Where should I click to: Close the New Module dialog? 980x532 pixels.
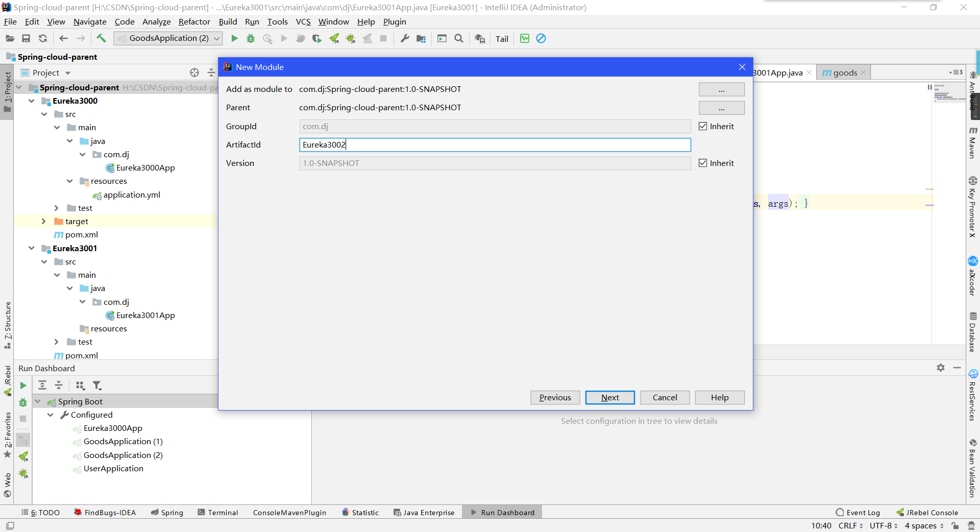click(x=742, y=67)
